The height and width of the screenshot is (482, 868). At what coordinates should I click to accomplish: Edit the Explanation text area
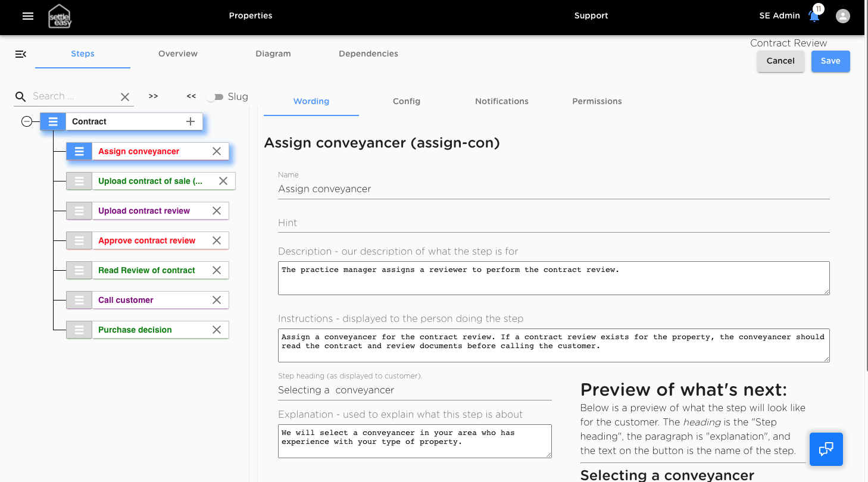tap(415, 441)
